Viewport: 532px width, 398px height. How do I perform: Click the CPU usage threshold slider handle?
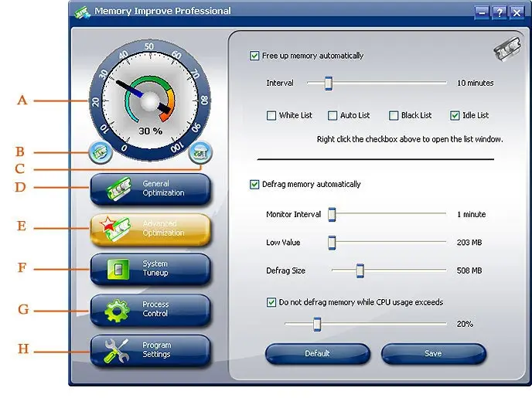(317, 324)
